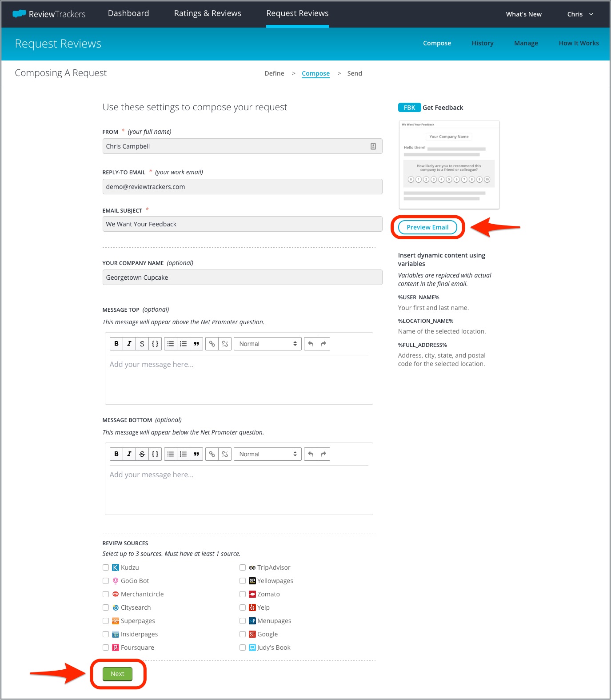This screenshot has height=700, width=611.
Task: Enable Merchantcircle as a source
Action: [x=106, y=594]
